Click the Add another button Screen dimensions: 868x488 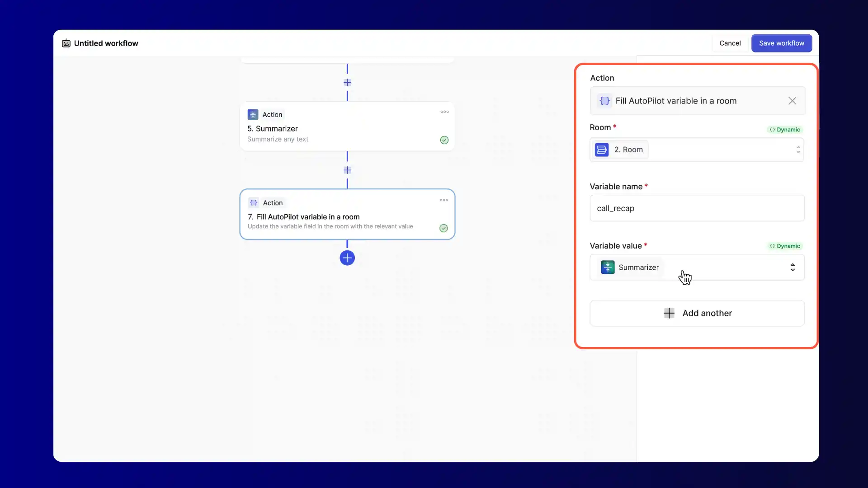[x=697, y=313]
